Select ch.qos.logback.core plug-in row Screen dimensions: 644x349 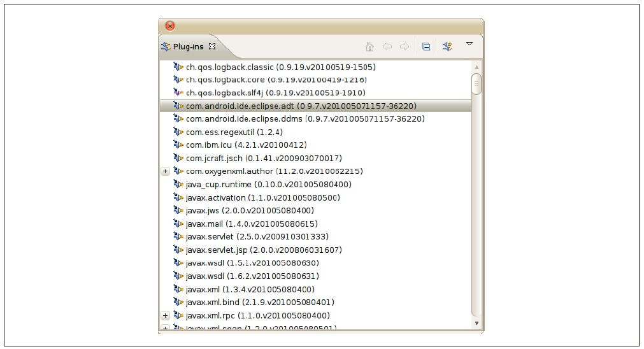[315, 80]
